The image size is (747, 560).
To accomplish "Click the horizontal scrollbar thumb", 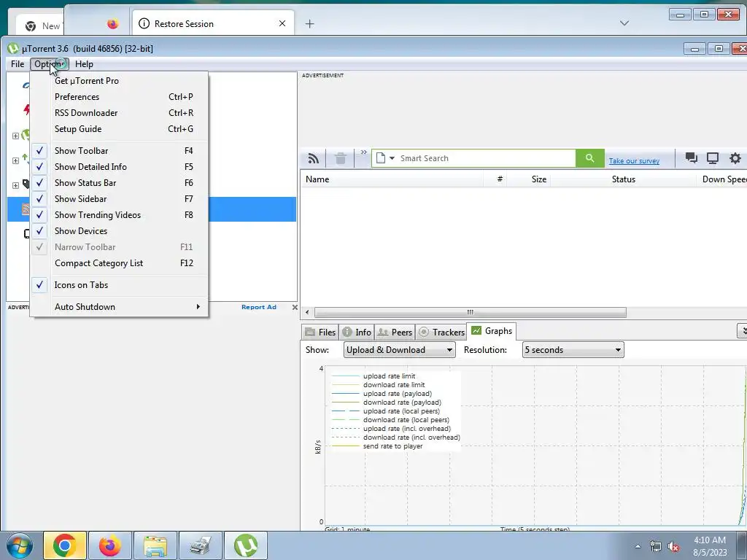I will [471, 312].
